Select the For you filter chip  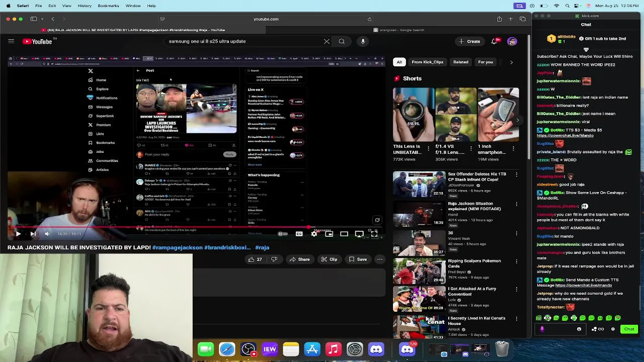[x=486, y=62]
